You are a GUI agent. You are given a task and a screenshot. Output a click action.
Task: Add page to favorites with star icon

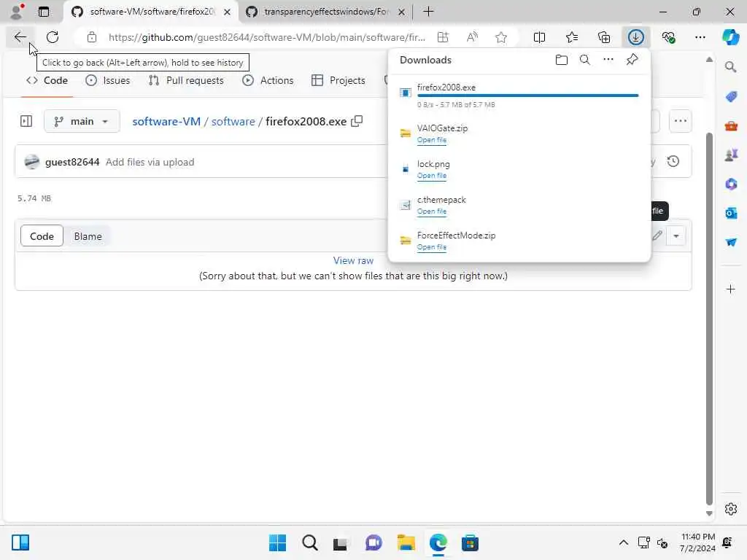point(500,37)
